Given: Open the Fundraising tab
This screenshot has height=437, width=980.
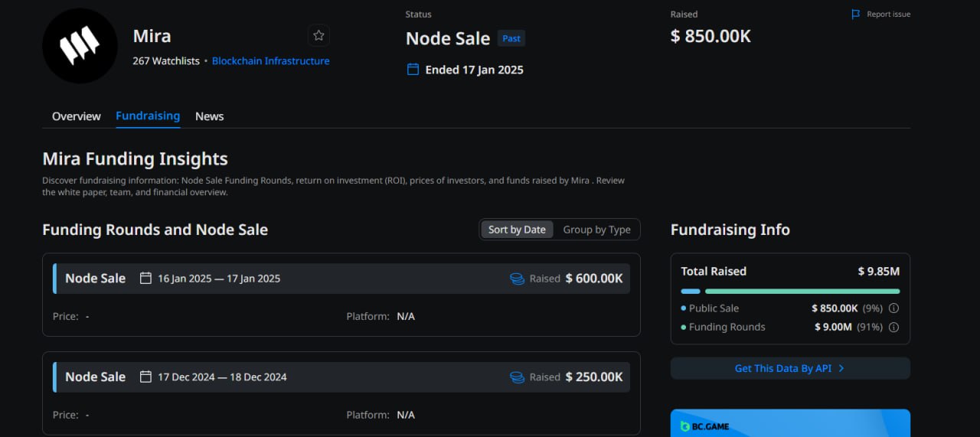Looking at the screenshot, I should click(x=148, y=116).
